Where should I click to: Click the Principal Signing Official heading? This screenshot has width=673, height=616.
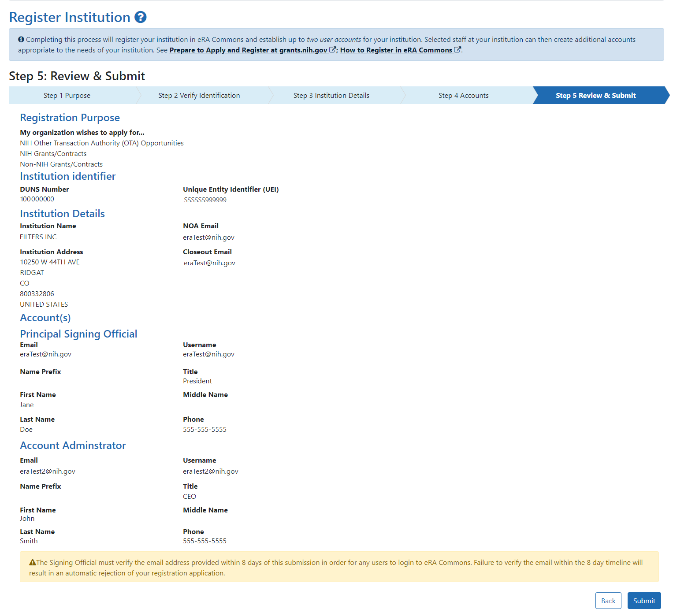tap(78, 334)
